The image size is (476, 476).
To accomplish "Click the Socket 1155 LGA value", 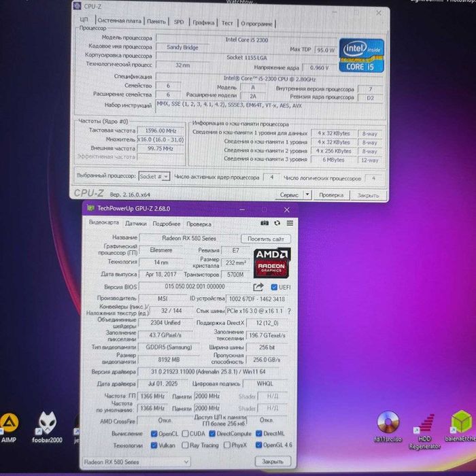I will point(246,57).
